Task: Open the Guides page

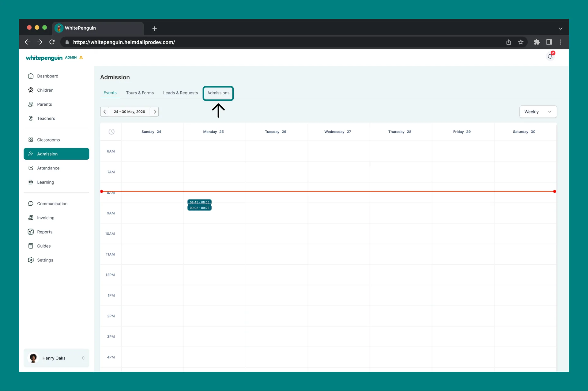Action: [x=56, y=246]
